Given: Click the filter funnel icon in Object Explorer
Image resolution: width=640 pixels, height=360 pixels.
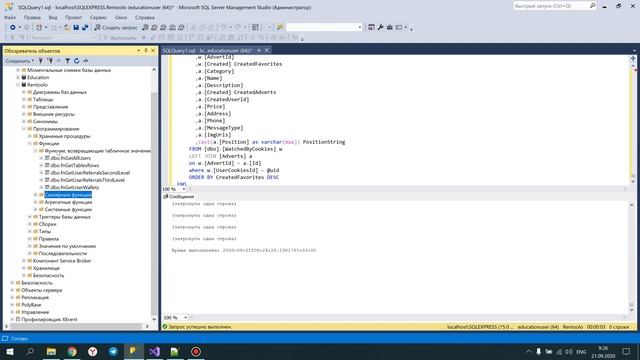Looking at the screenshot, I should click(x=67, y=61).
